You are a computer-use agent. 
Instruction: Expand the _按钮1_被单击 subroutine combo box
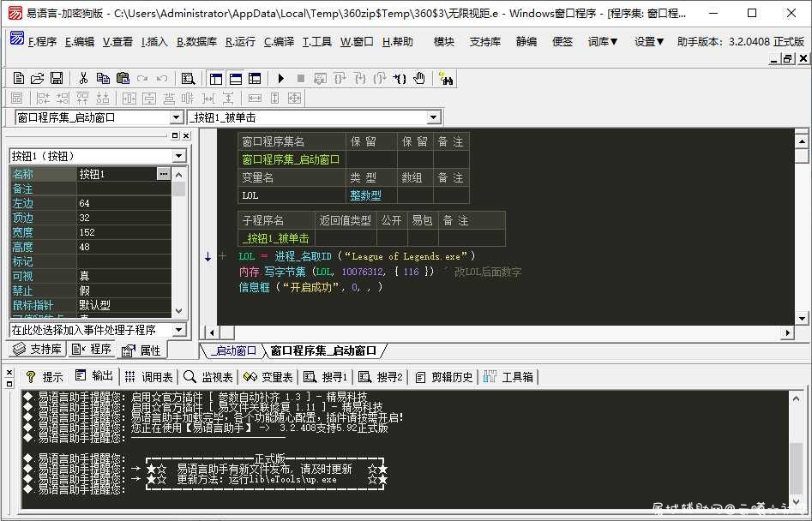coord(434,117)
